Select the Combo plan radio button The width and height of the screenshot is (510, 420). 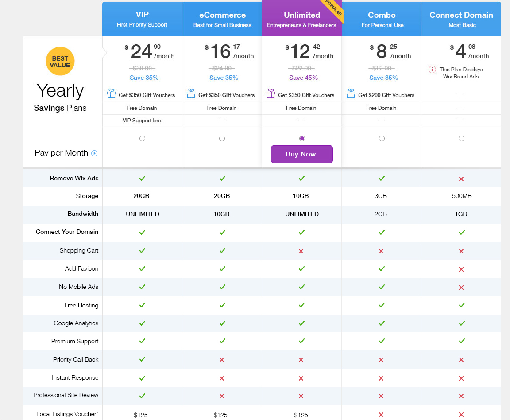coord(382,139)
